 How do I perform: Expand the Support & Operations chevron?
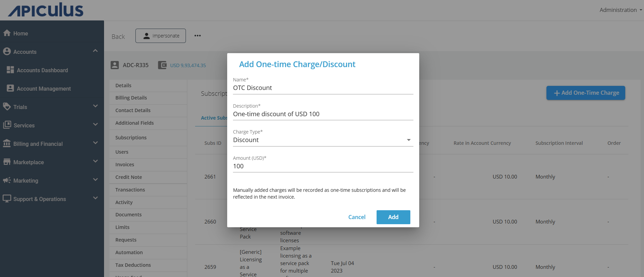(95, 198)
